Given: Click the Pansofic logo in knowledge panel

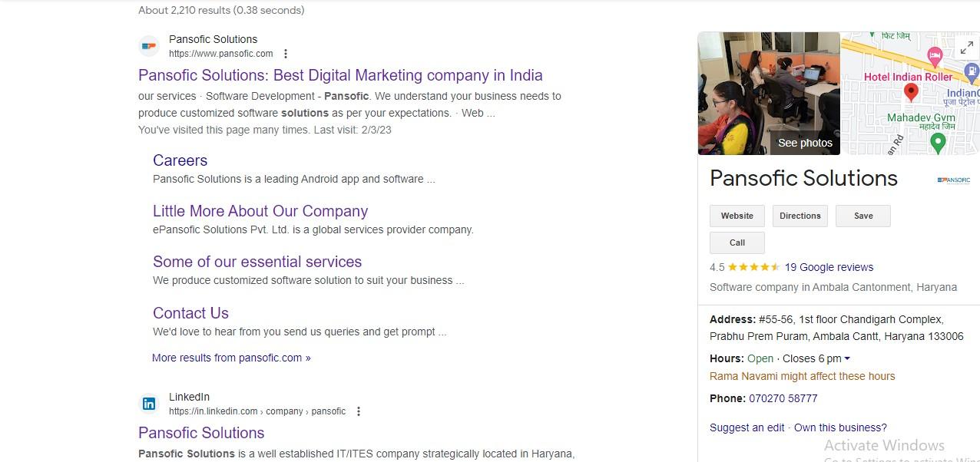Looking at the screenshot, I should coord(954,180).
